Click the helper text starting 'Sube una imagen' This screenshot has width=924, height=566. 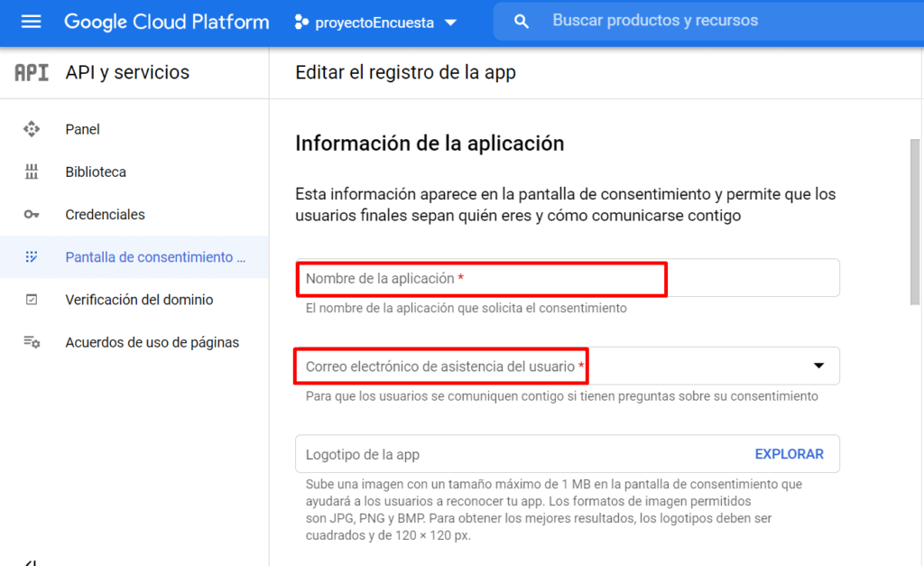pos(554,509)
